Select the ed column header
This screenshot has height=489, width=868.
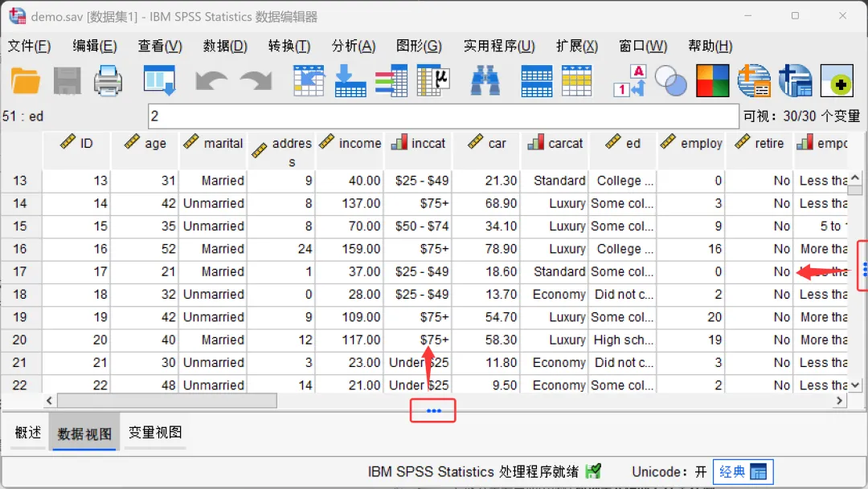623,150
